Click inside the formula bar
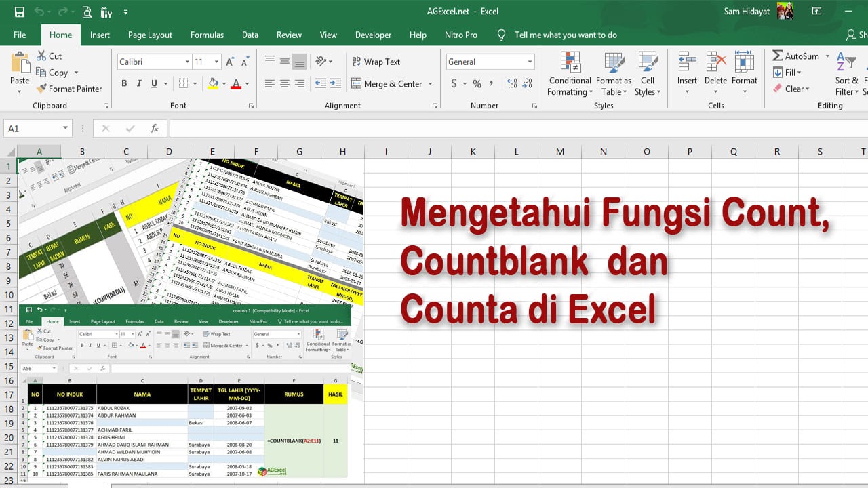 pyautogui.click(x=518, y=128)
